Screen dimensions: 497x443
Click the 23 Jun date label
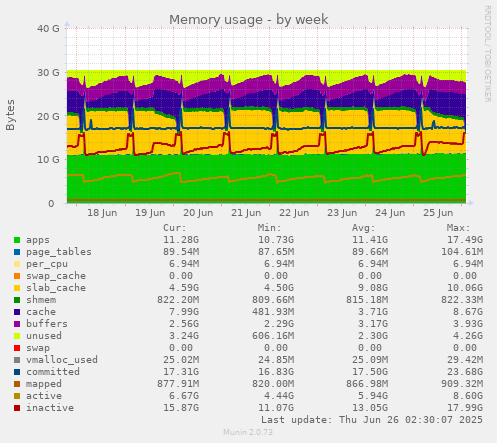(342, 213)
